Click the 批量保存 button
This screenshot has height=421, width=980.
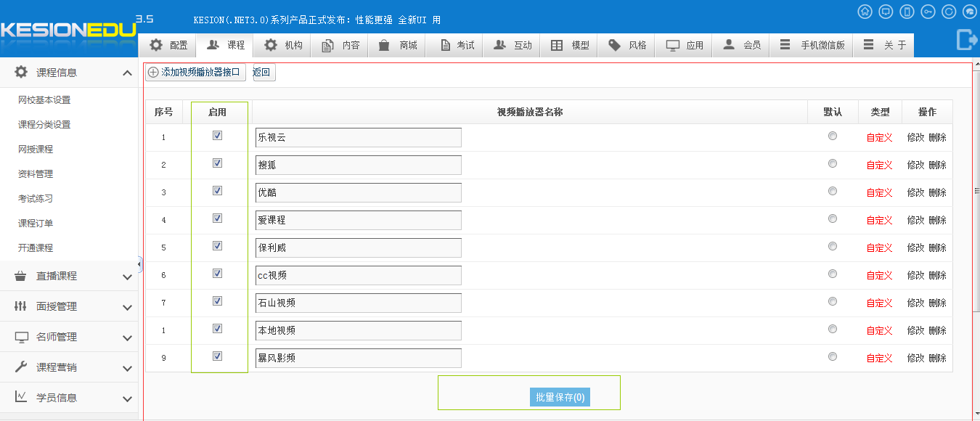coord(560,397)
